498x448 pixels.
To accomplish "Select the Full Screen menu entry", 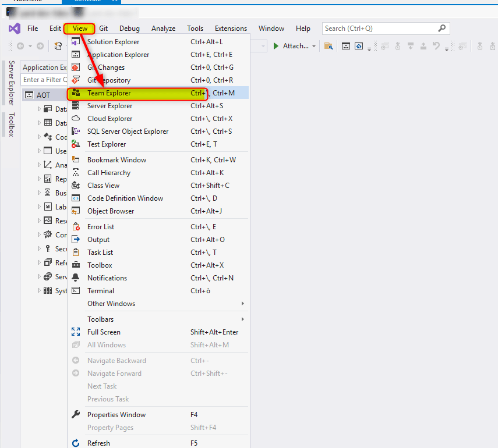I will coord(104,332).
